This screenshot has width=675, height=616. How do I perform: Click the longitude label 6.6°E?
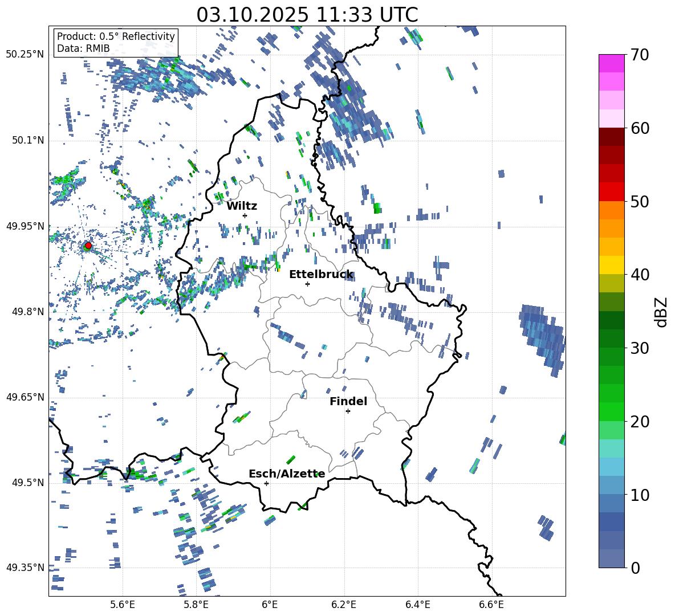pyautogui.click(x=491, y=605)
